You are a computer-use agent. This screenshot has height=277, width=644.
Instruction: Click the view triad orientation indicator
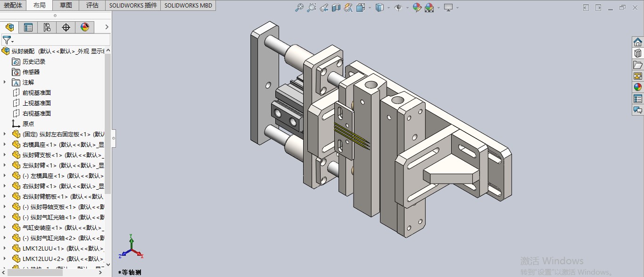point(131,246)
